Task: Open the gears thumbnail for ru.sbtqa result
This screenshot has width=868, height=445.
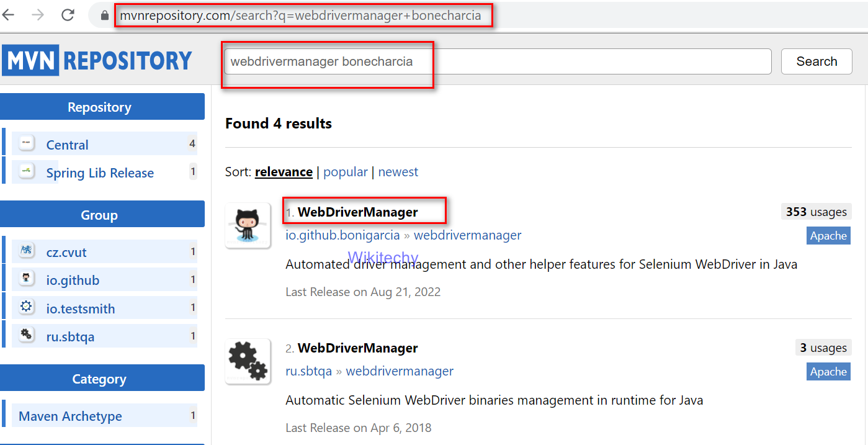Action: [x=248, y=361]
